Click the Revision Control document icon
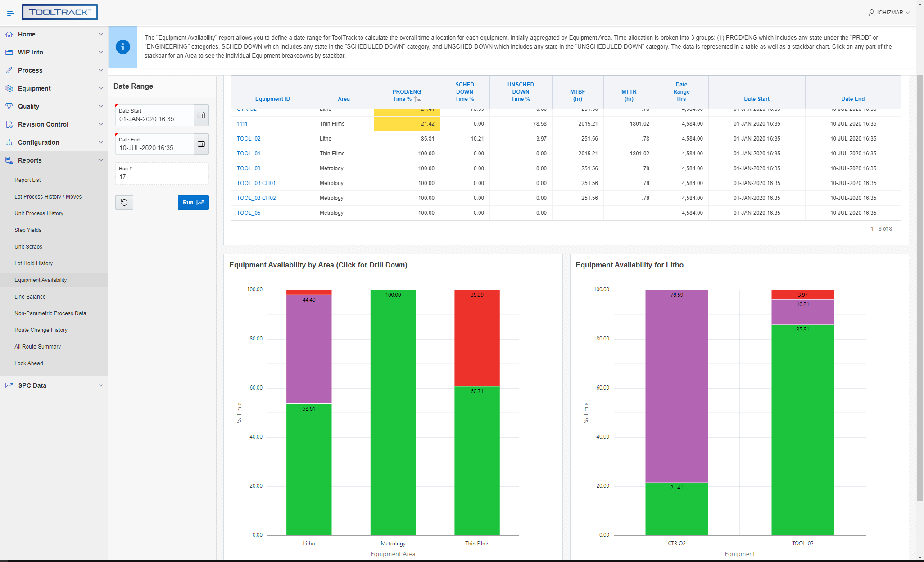Image resolution: width=924 pixels, height=562 pixels. (x=9, y=124)
